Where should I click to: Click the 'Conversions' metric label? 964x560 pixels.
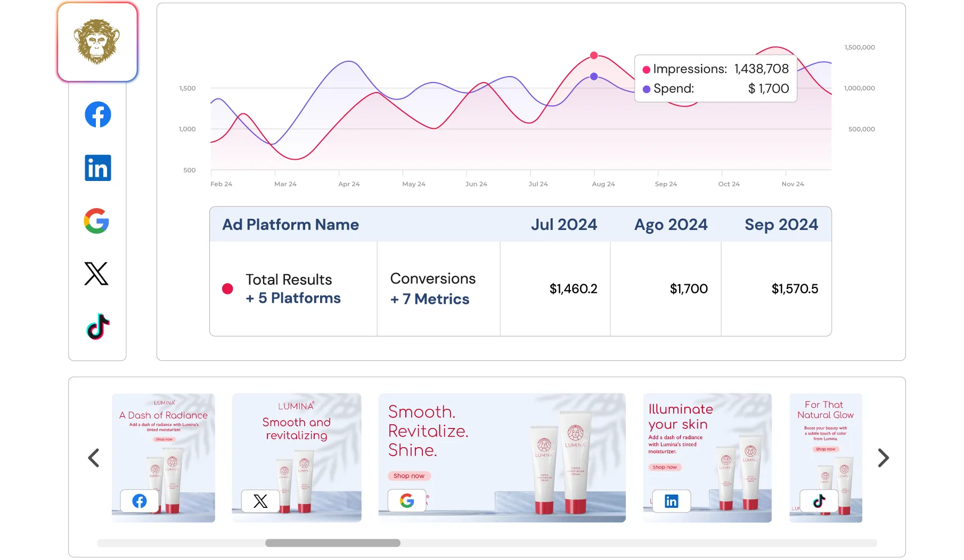(433, 278)
